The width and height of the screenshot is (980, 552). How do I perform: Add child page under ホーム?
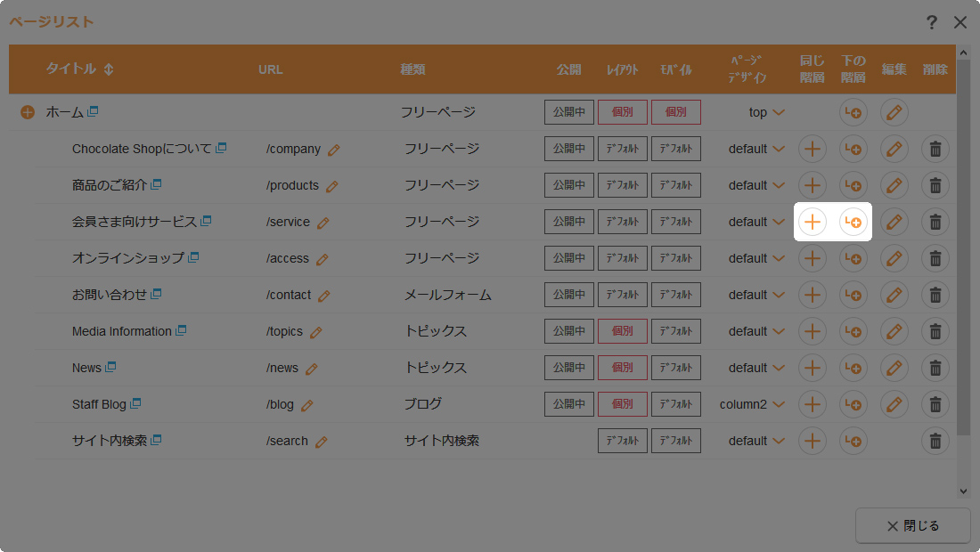[853, 112]
